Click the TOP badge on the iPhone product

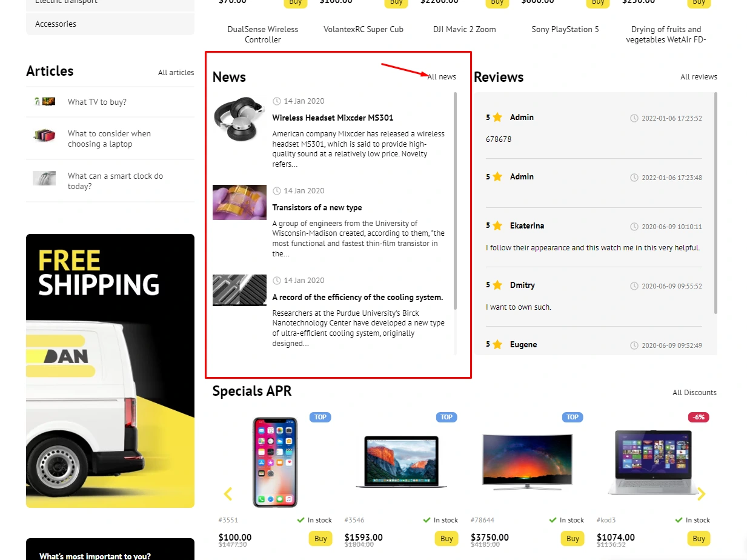pyautogui.click(x=320, y=417)
